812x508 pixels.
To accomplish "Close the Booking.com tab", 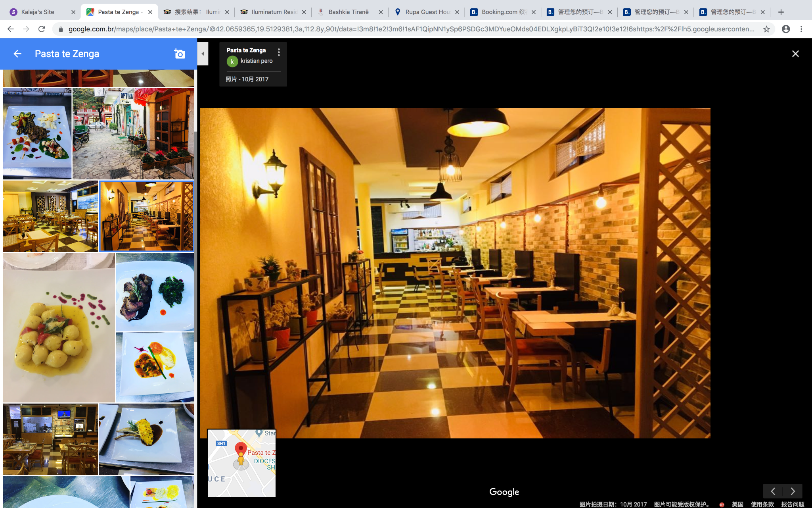I will [x=533, y=12].
